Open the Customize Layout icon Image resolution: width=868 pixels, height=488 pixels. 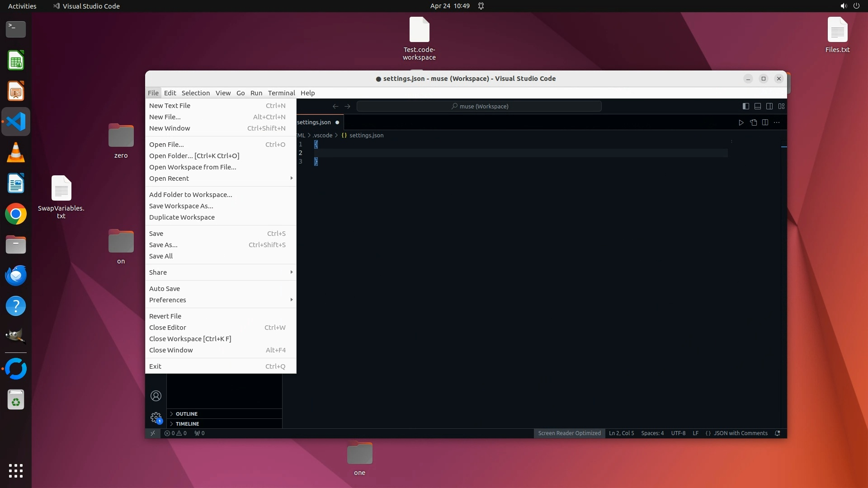(781, 106)
